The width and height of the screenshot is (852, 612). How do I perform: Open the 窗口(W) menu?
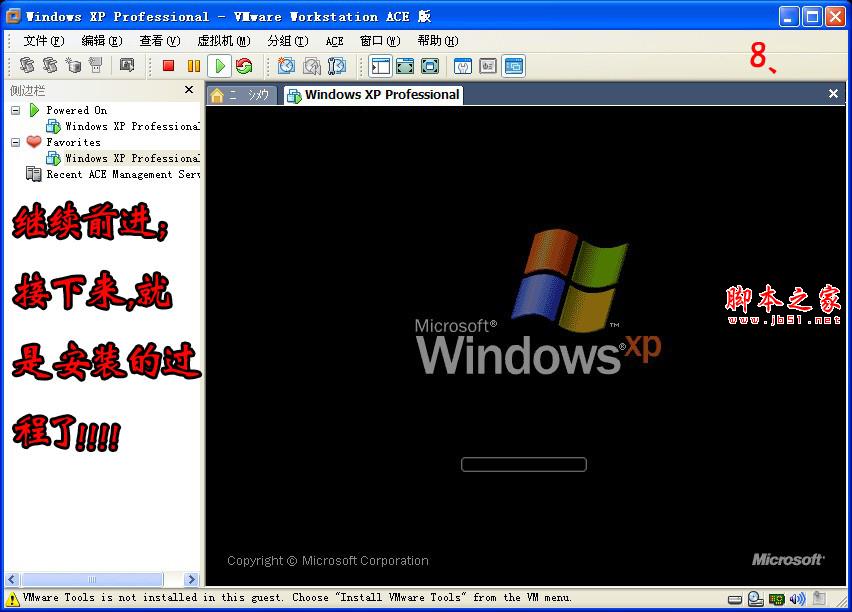click(380, 41)
